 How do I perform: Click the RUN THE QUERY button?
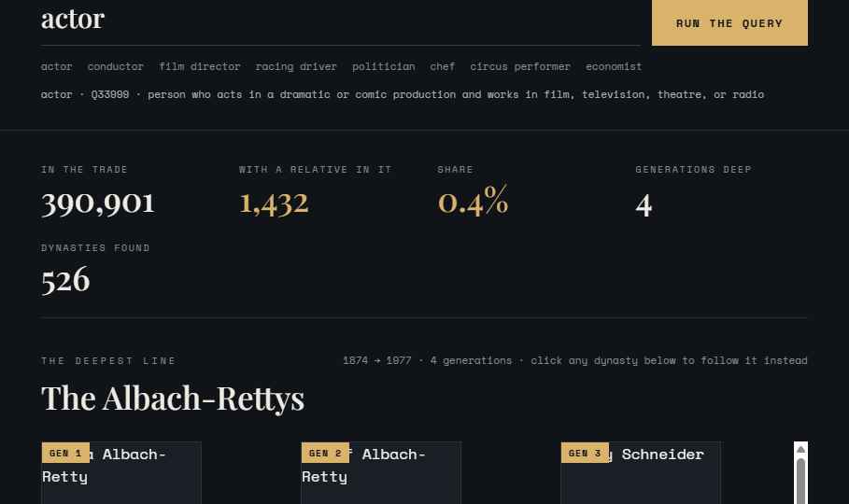(729, 22)
